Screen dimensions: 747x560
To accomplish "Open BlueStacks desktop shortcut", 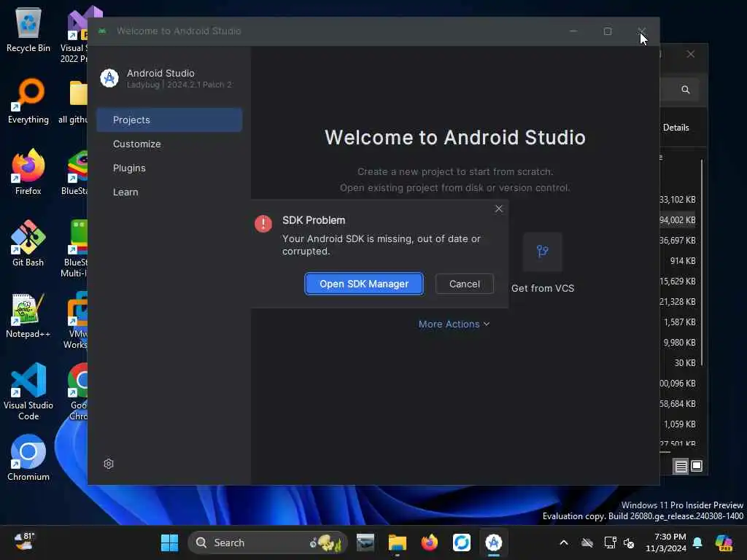I will 75,172.
